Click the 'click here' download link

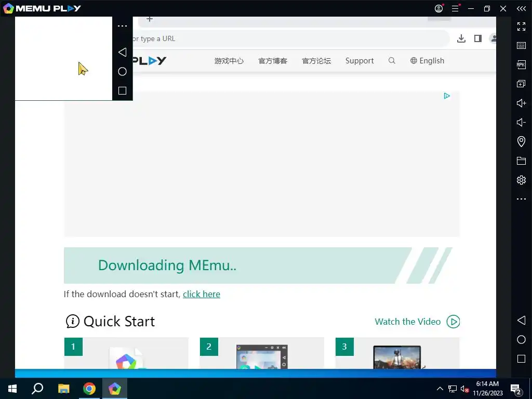point(202,294)
